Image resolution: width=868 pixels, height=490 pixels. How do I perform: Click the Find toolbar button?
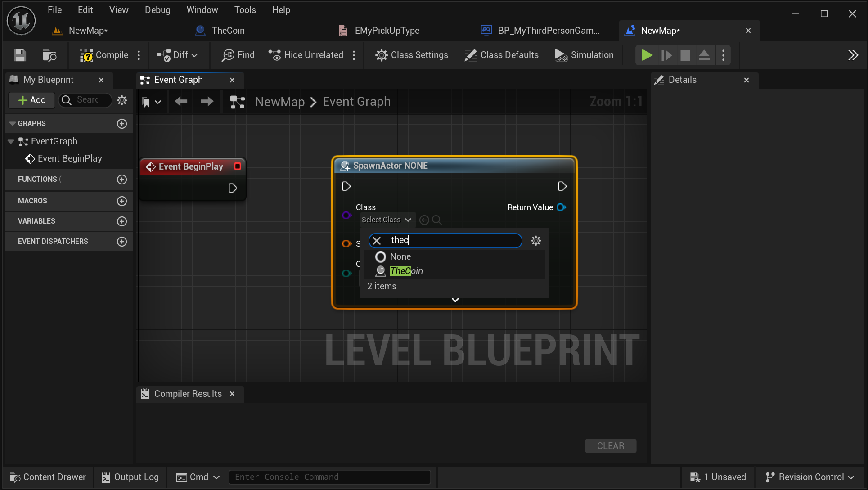[238, 55]
